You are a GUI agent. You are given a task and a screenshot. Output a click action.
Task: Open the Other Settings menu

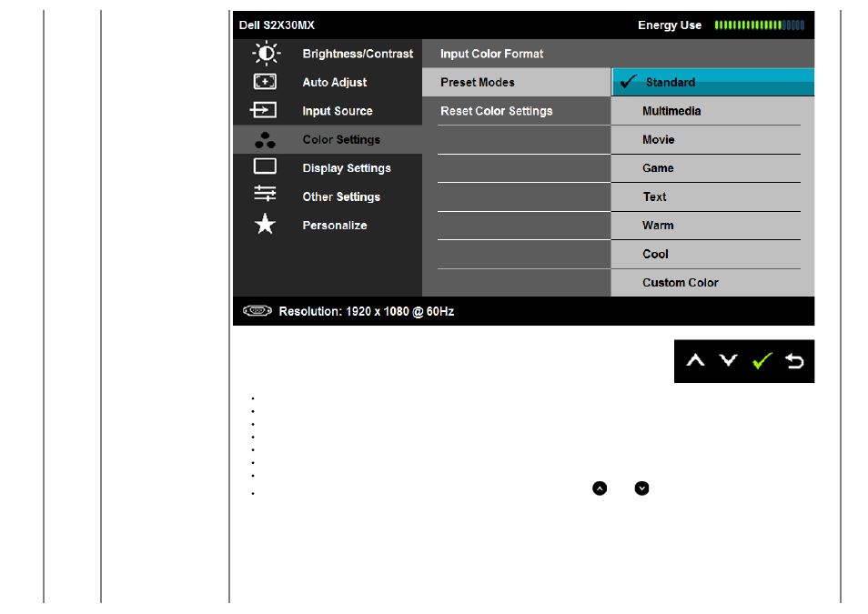[328, 196]
